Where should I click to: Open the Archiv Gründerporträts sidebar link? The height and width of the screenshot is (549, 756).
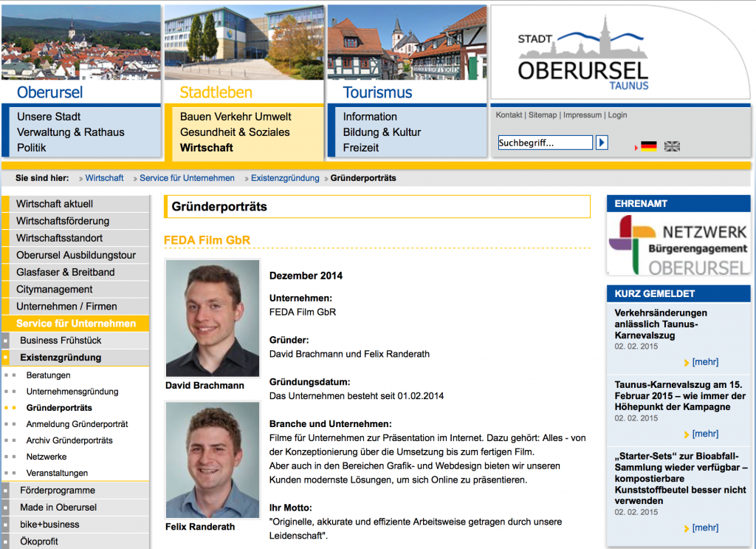coord(69,440)
